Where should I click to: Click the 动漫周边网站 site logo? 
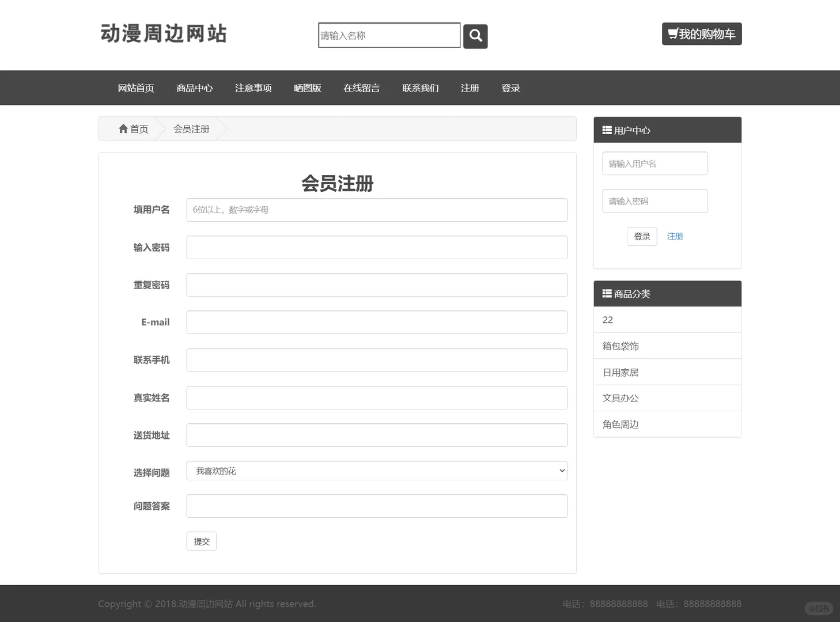pyautogui.click(x=164, y=34)
